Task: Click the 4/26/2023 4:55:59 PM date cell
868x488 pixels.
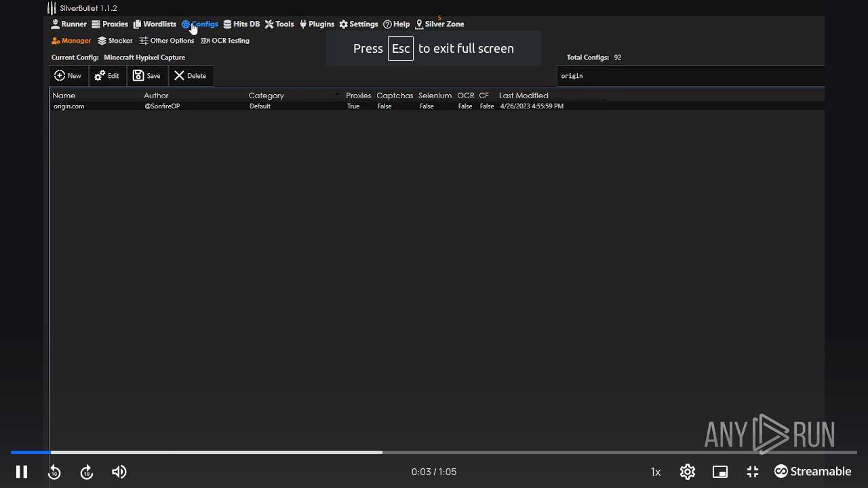Action: 532,106
